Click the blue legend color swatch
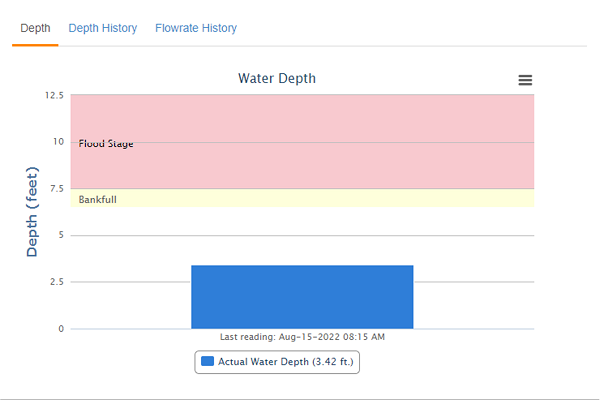Image resolution: width=600 pixels, height=400 pixels. 207,362
